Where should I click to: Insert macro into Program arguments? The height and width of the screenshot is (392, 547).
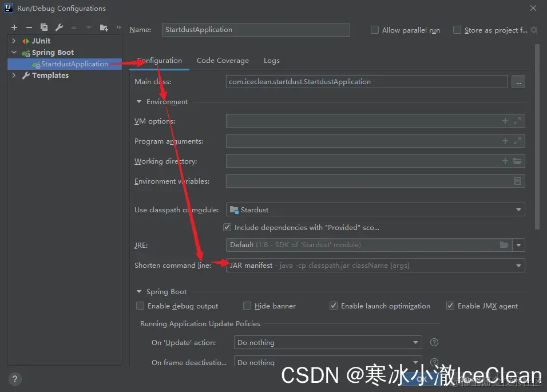505,141
